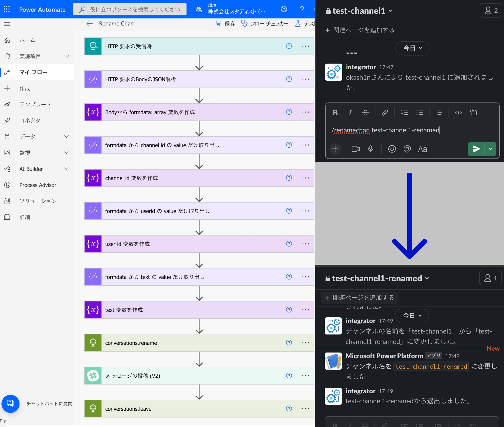
Task: Click the code block formatting icon
Action: coord(473,112)
